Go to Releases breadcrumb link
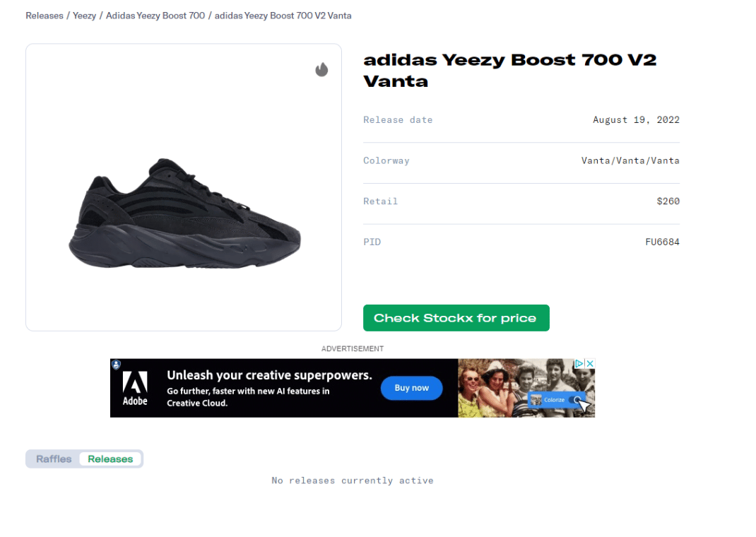 [x=45, y=16]
